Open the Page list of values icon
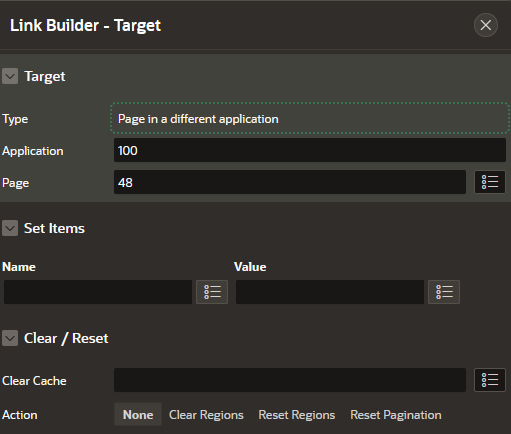The height and width of the screenshot is (434, 511). click(x=490, y=182)
